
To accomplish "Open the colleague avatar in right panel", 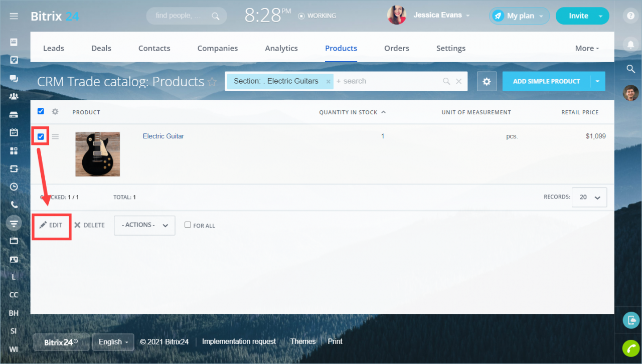I will (x=630, y=93).
